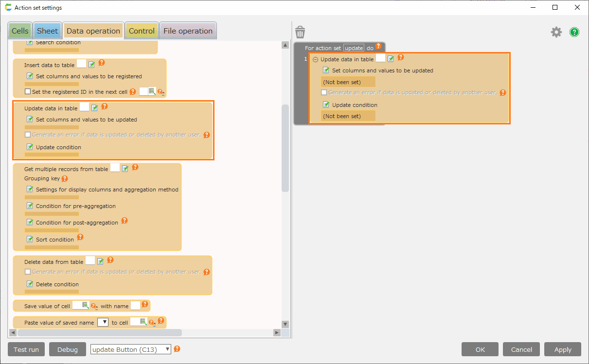Open editor for 'Set columns and values to be registered'
This screenshot has height=364, width=589.
[x=30, y=76]
